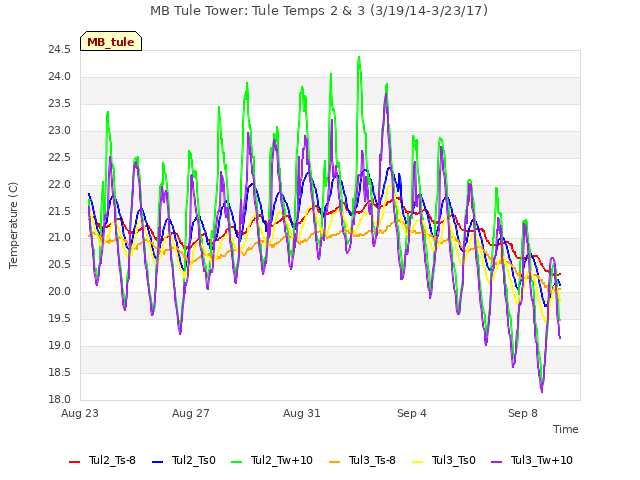Click the Aug 23 x-axis tick label

[x=80, y=413]
